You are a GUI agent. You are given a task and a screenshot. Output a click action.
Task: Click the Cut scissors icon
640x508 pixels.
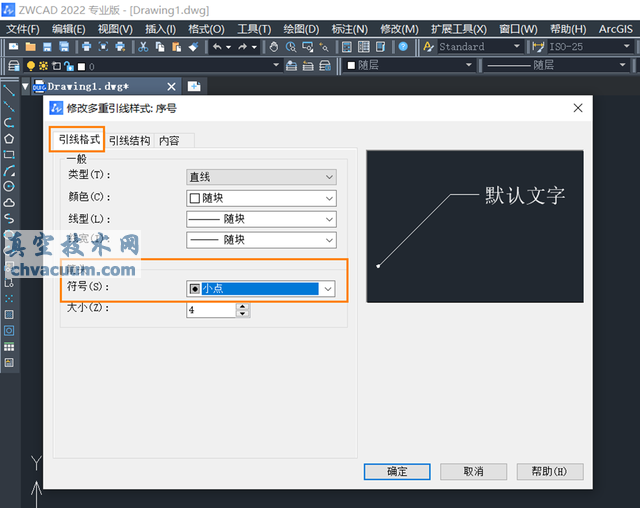click(144, 47)
